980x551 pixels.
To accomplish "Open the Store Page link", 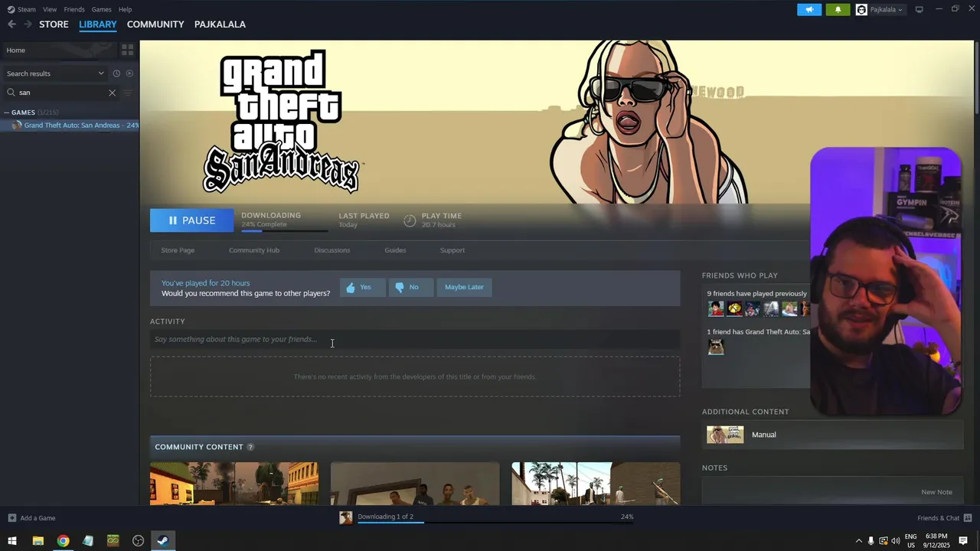I will (178, 250).
